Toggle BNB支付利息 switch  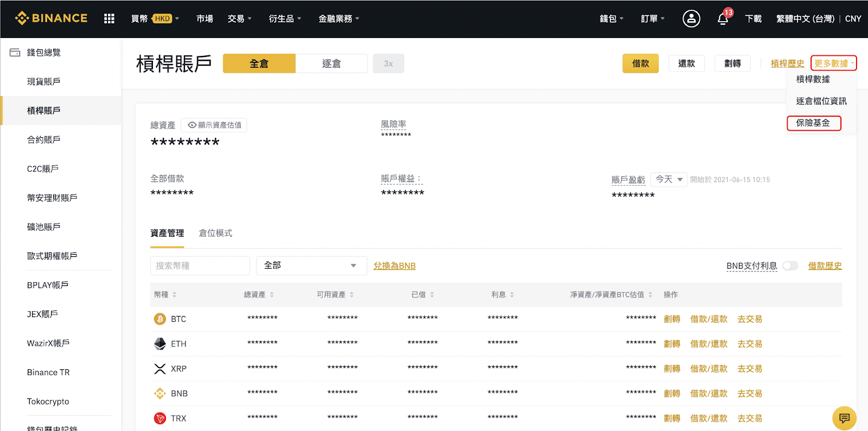[x=790, y=265]
